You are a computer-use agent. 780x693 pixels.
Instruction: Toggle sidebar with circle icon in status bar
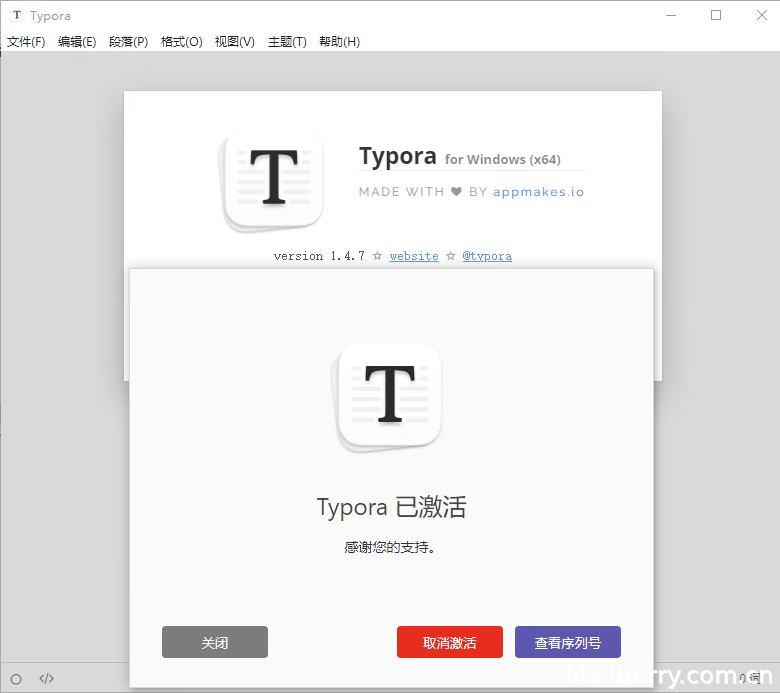[16, 679]
